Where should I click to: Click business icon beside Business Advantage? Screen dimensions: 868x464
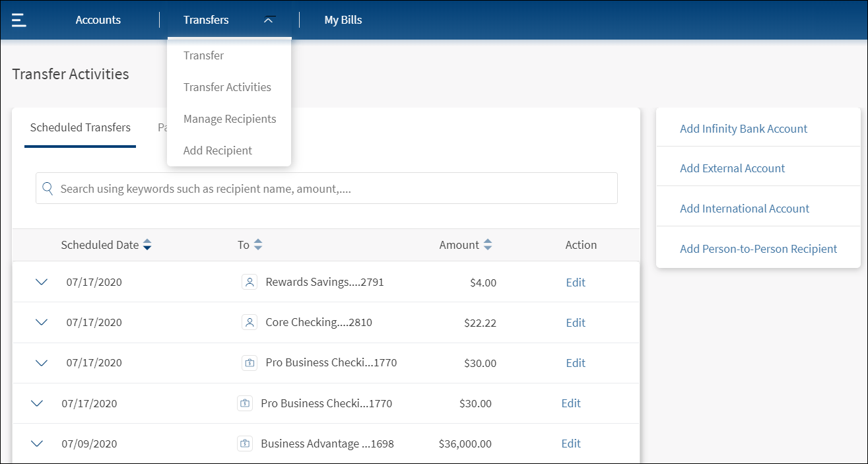(x=245, y=444)
